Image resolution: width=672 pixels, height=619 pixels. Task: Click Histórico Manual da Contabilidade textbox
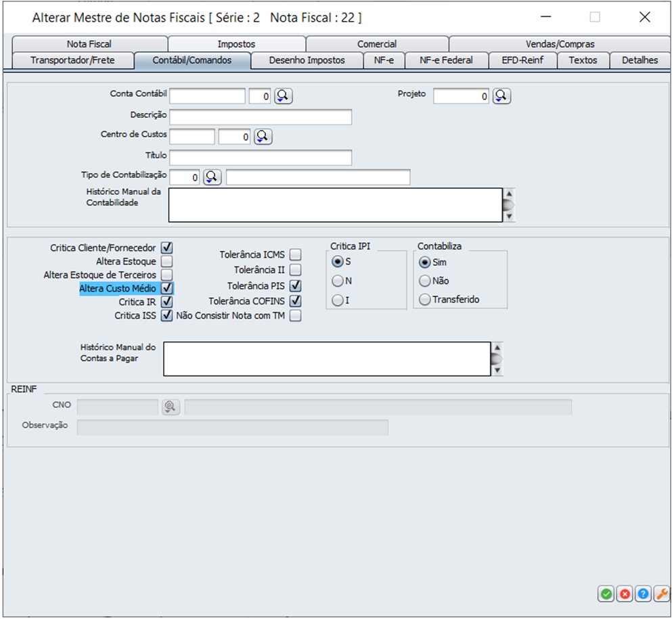pos(336,205)
